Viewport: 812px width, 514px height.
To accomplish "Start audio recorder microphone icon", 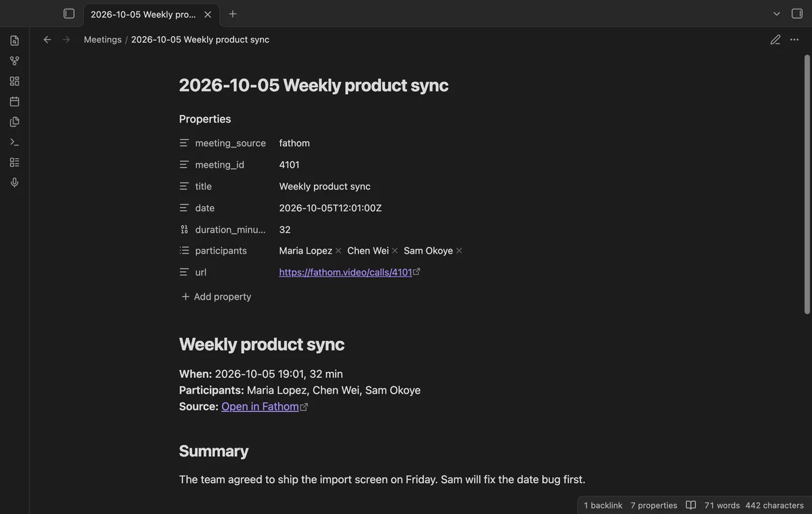I will [x=15, y=183].
